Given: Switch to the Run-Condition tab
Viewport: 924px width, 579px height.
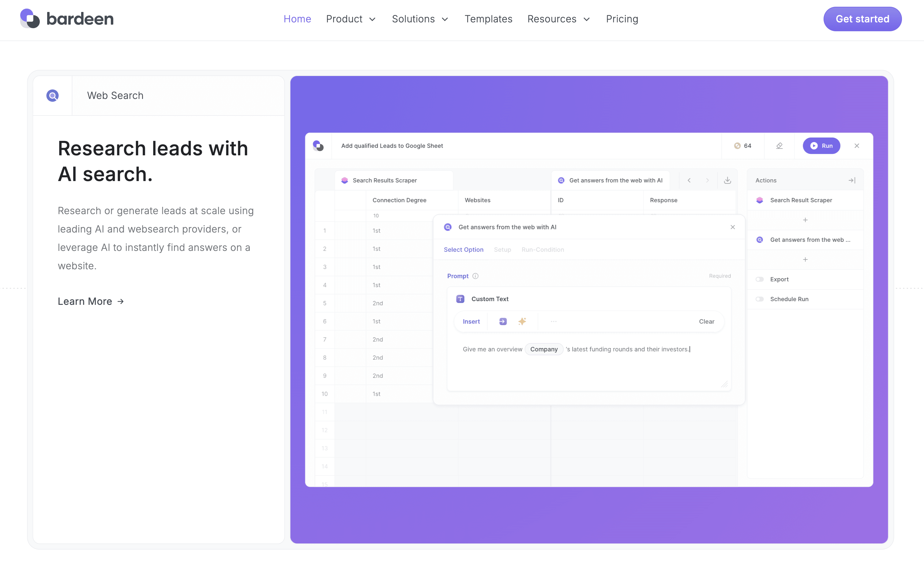Looking at the screenshot, I should (543, 250).
